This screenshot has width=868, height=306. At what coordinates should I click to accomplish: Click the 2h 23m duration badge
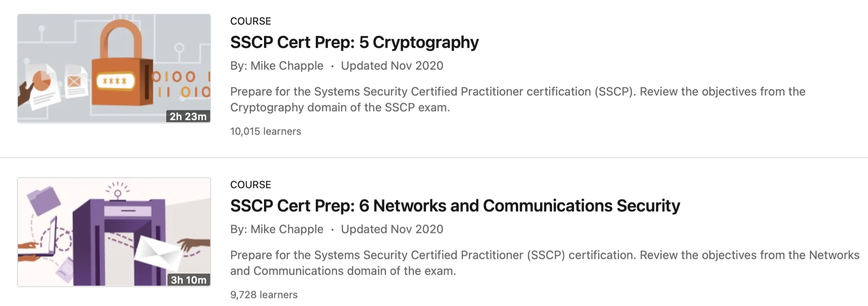pyautogui.click(x=188, y=116)
